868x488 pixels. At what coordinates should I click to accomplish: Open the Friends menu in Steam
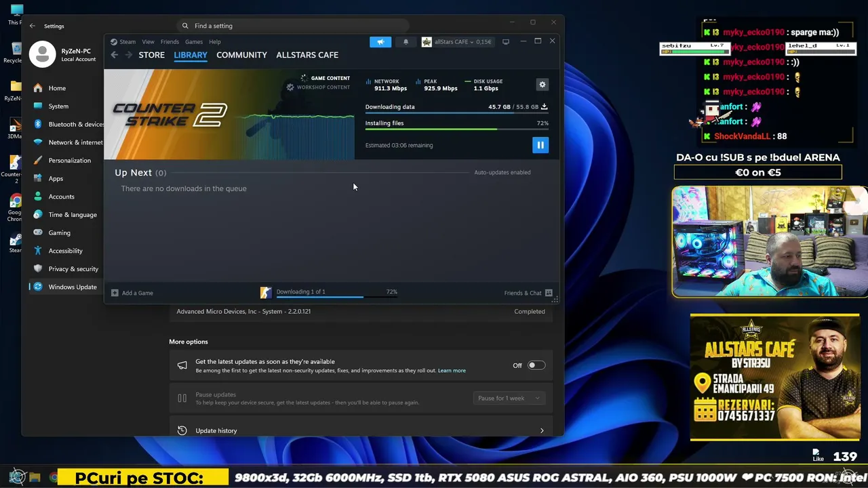pos(170,42)
